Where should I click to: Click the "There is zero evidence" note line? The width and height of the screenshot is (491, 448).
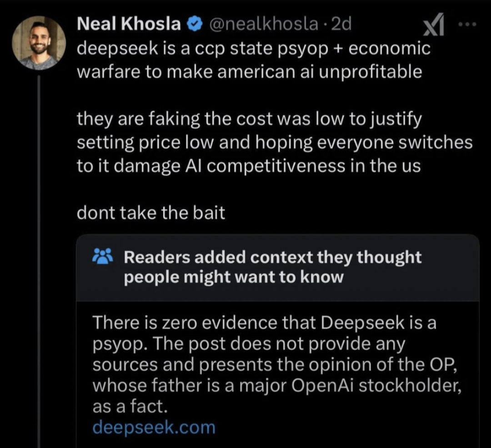(264, 323)
